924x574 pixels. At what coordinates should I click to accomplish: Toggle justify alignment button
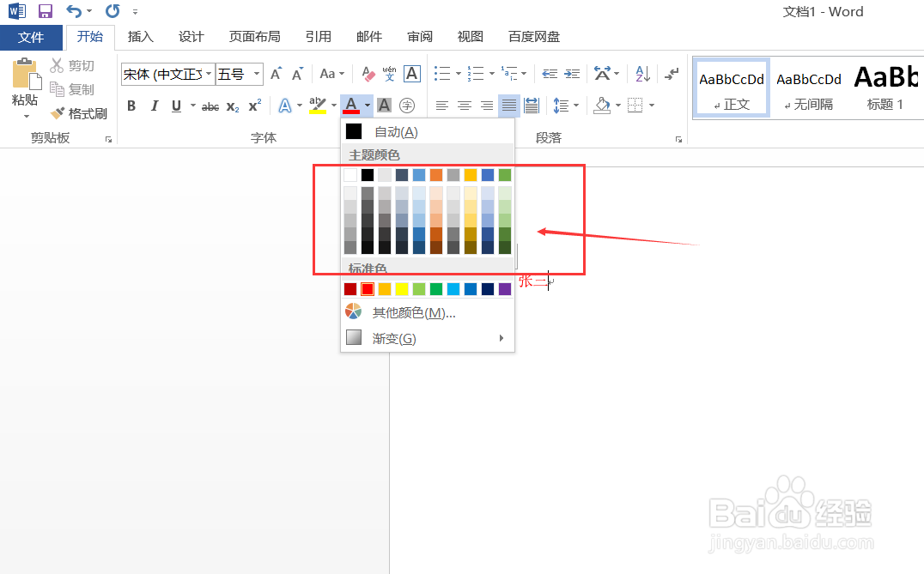coord(509,106)
